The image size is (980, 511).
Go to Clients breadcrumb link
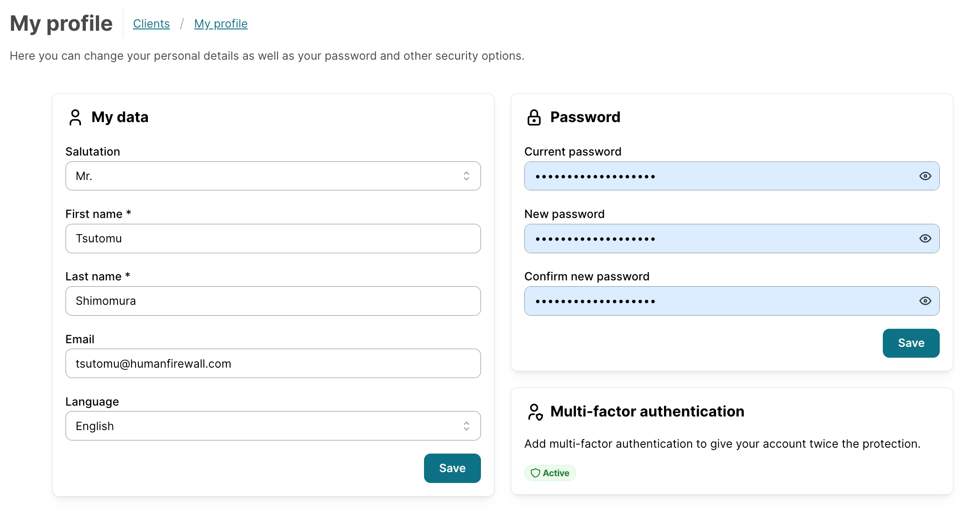(151, 24)
